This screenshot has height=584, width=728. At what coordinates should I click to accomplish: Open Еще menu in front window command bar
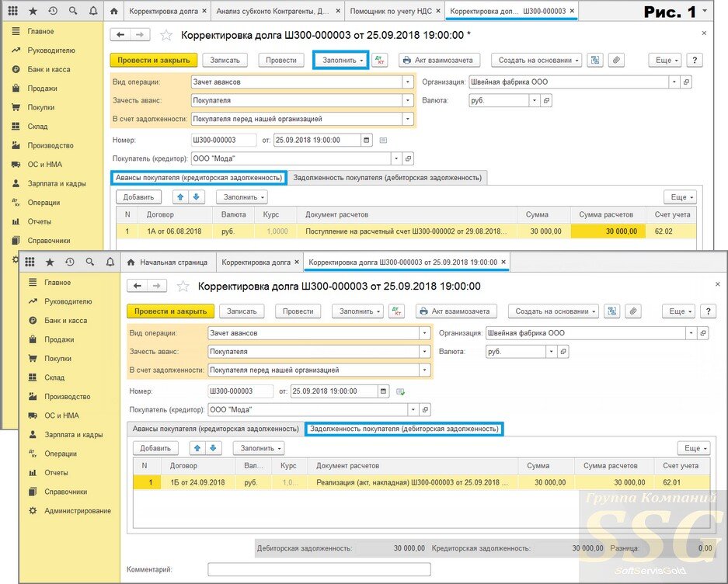[679, 311]
